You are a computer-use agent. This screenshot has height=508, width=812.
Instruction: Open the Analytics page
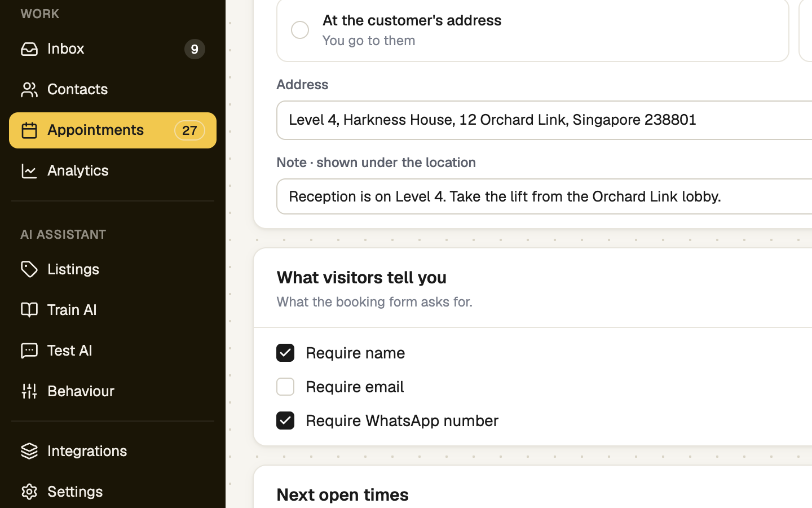coord(113,171)
